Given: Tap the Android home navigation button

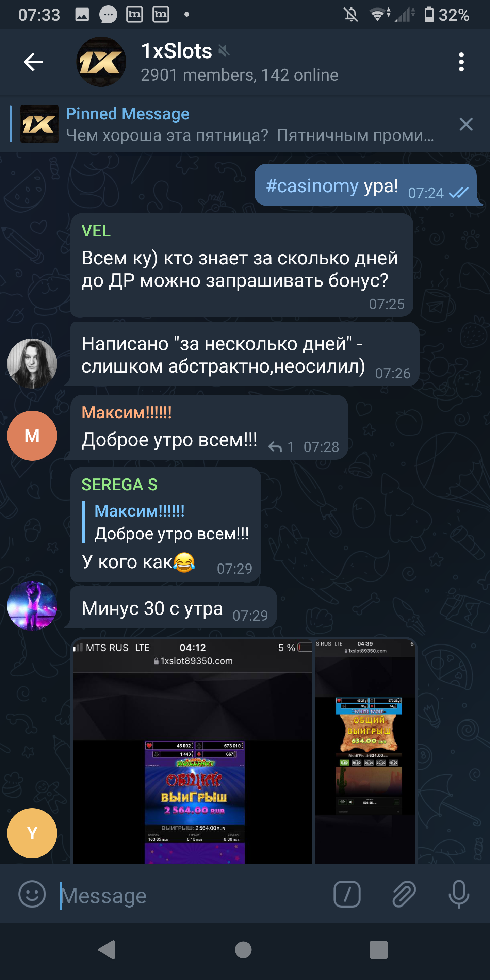Looking at the screenshot, I should tap(243, 950).
